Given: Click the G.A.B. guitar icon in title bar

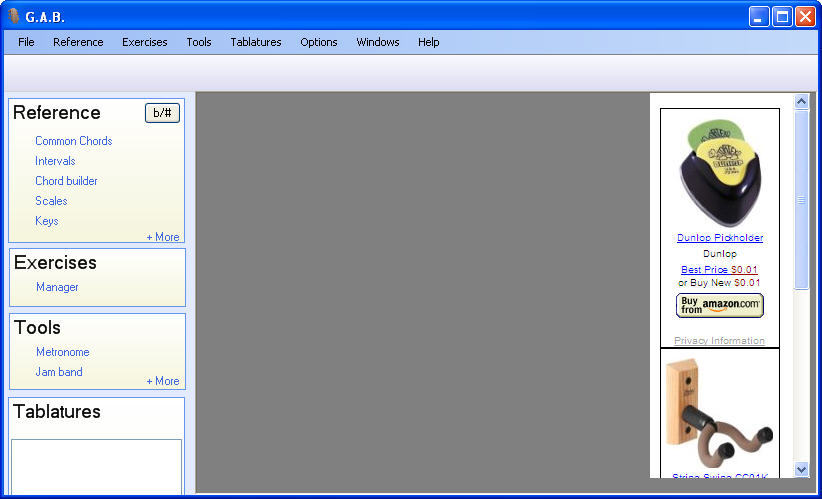Looking at the screenshot, I should (x=13, y=15).
